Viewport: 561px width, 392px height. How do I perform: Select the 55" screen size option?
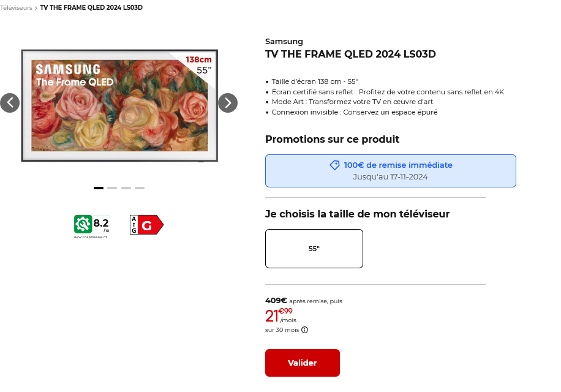coord(314,249)
